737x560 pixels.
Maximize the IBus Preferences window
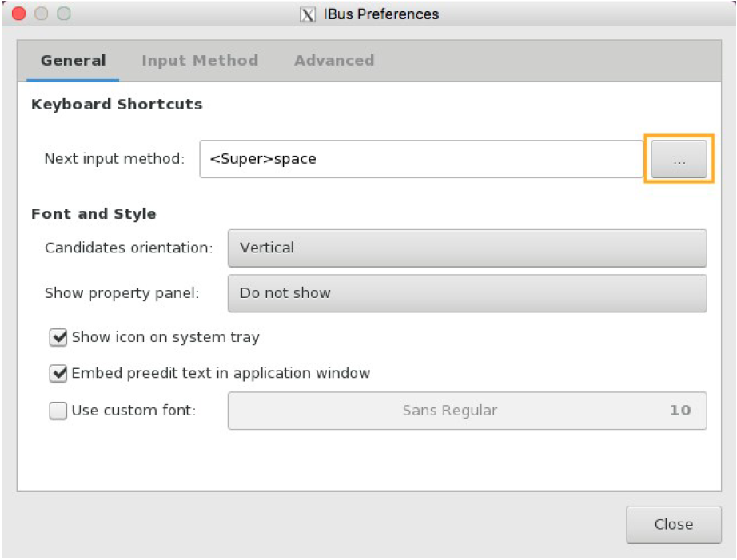click(x=63, y=14)
